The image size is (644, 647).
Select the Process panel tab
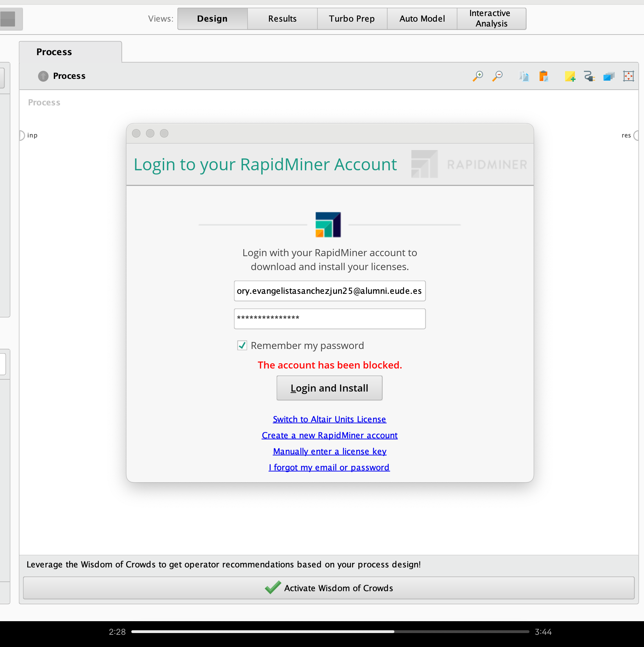[x=70, y=52]
